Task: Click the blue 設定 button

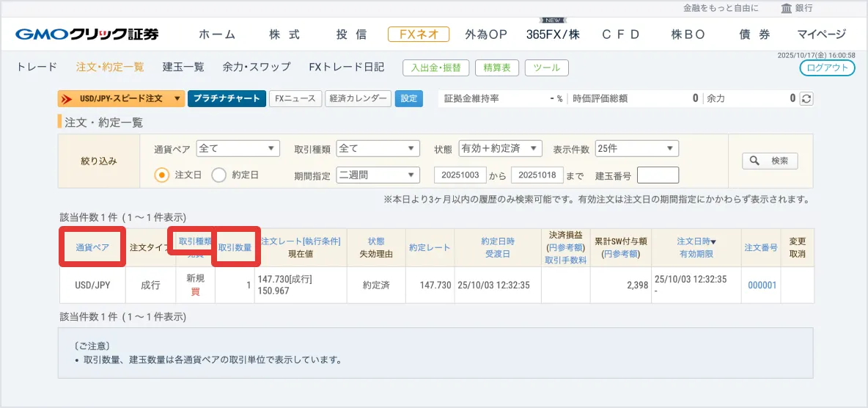Action: [x=408, y=98]
